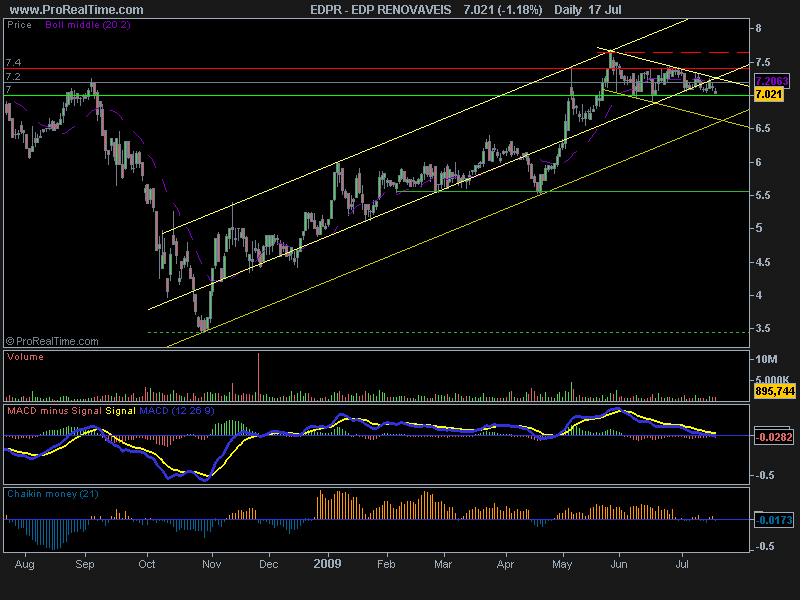This screenshot has width=800, height=600.
Task: Click the 895,744 volume value tag
Action: 774,391
